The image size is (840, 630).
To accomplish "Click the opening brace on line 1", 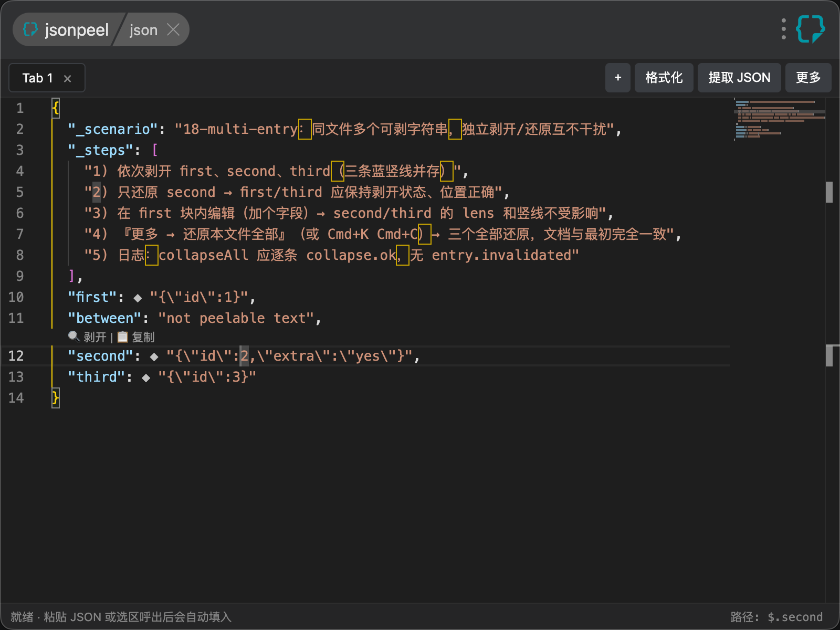I will pyautogui.click(x=56, y=108).
